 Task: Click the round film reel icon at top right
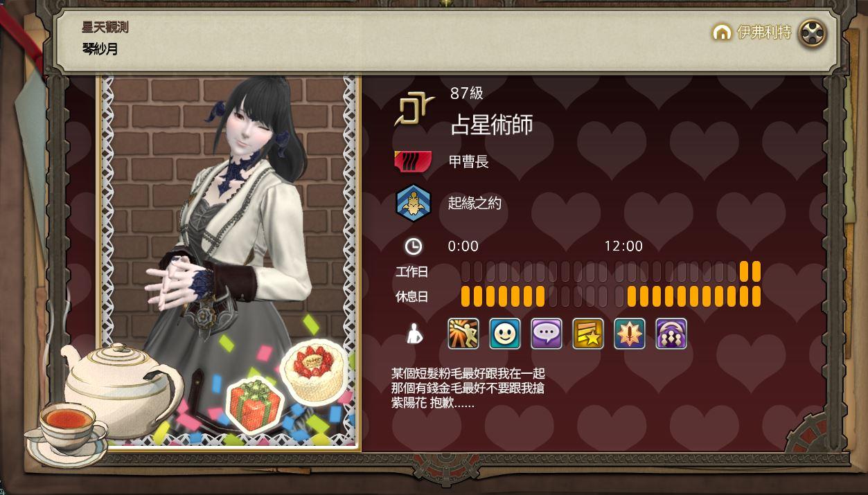click(x=813, y=33)
